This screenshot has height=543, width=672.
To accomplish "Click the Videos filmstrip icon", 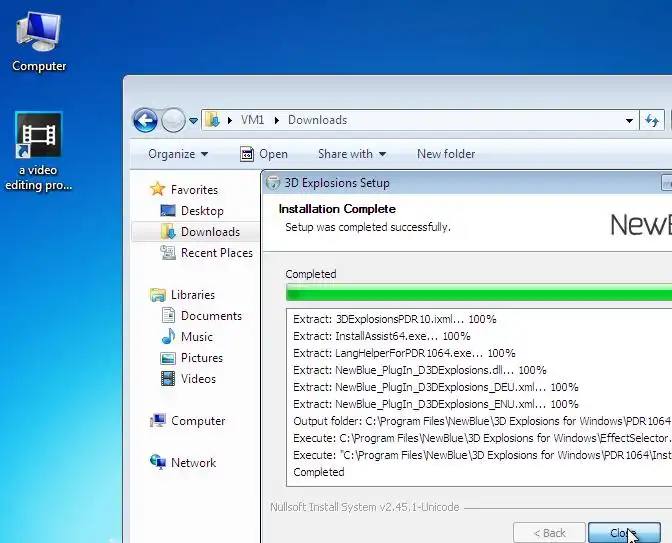I will 168,379.
